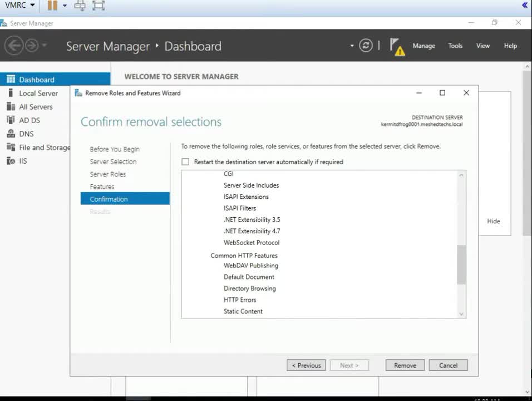Click the Server Manager back arrow
Image resolution: width=532 pixels, height=401 pixels.
(x=13, y=46)
